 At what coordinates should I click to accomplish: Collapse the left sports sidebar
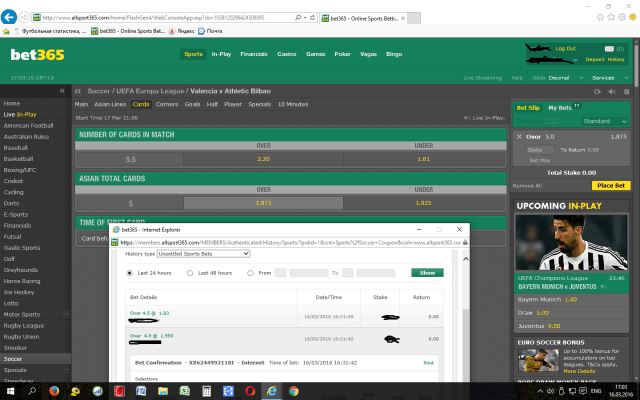click(62, 91)
